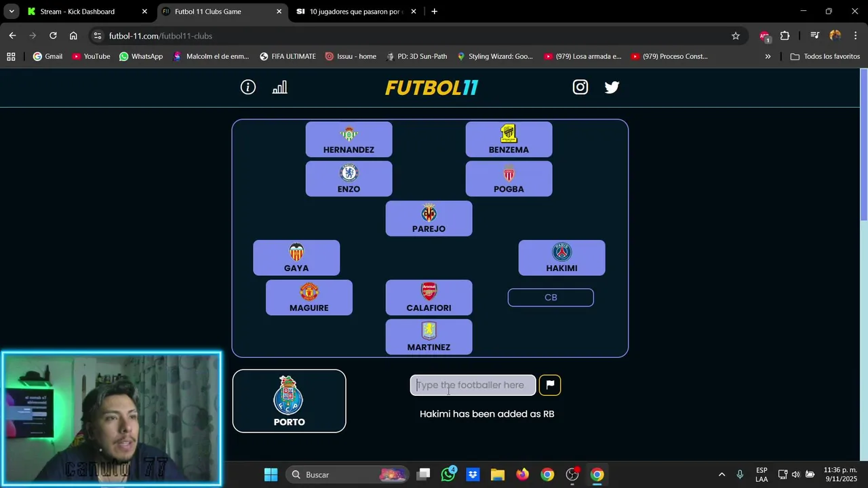Open PD: 3D Sun-Path bookmark

[x=416, y=56]
